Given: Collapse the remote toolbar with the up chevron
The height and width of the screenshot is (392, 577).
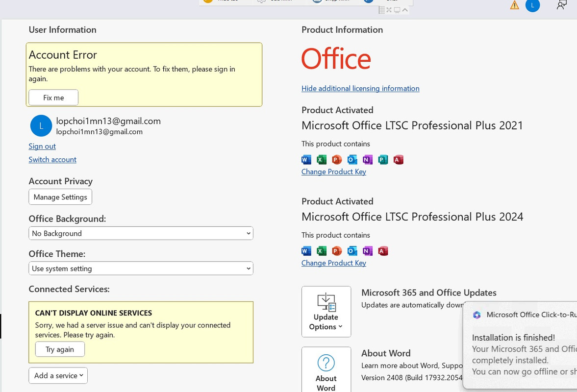Looking at the screenshot, I should point(405,10).
